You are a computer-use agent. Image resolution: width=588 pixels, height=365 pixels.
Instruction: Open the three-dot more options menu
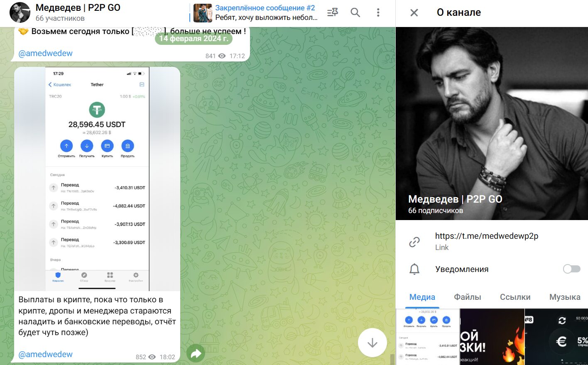pos(378,12)
